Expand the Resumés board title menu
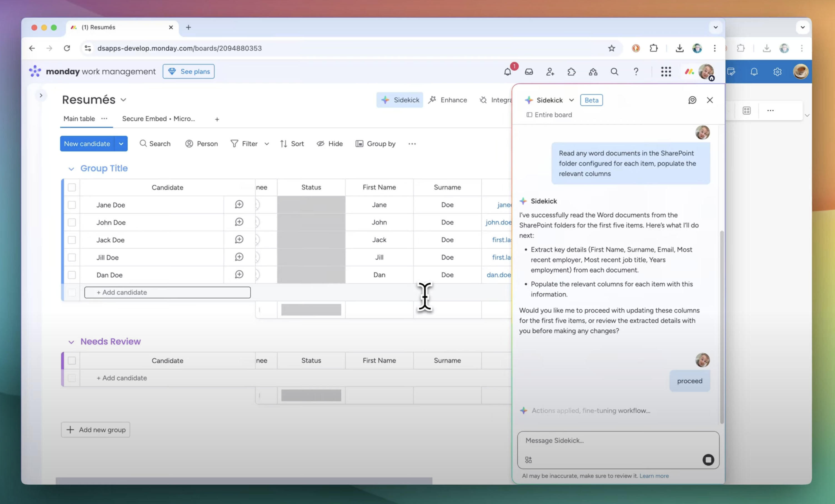This screenshot has height=504, width=835. click(x=123, y=100)
